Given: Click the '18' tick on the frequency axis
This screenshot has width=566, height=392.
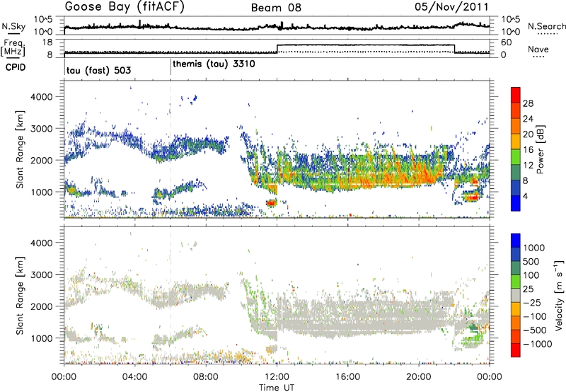Looking at the screenshot, I should click(x=47, y=42).
